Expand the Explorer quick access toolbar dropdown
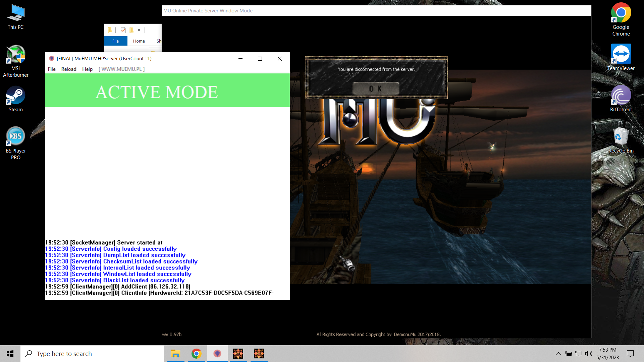644x362 pixels. point(139,30)
